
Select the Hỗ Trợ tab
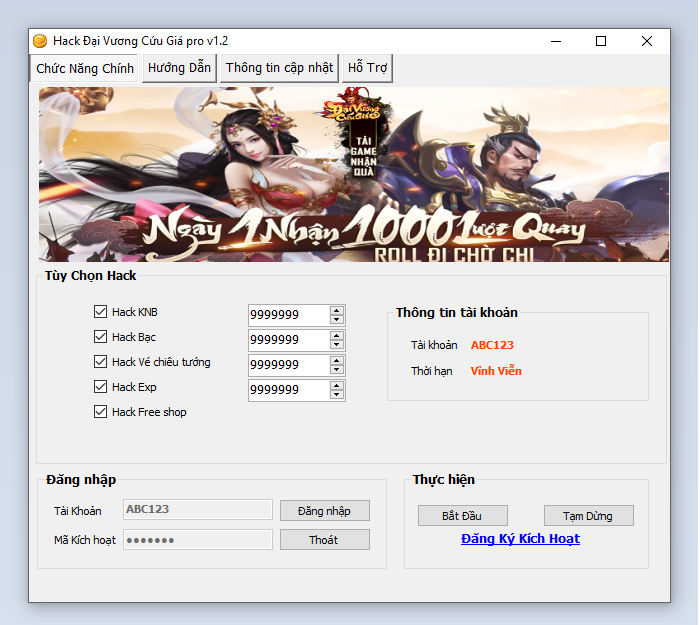(x=367, y=68)
